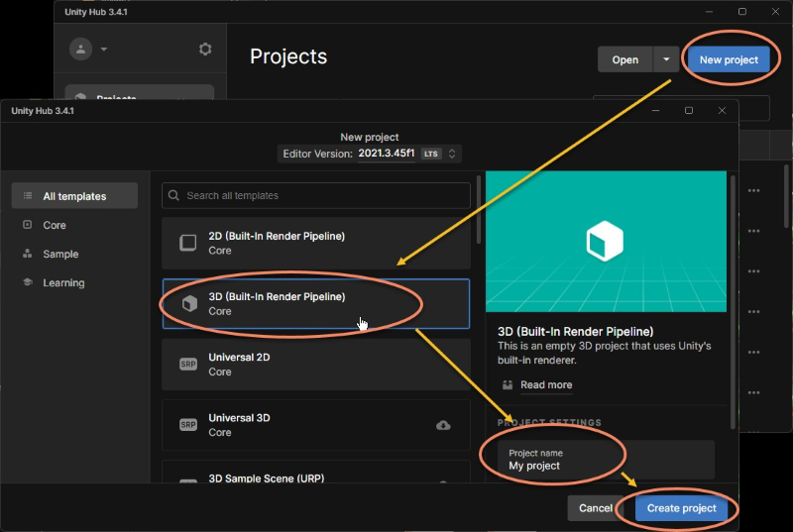Screen dimensions: 793x532
Task: Open the settings gear in Unity Hub
Action: coord(205,49)
